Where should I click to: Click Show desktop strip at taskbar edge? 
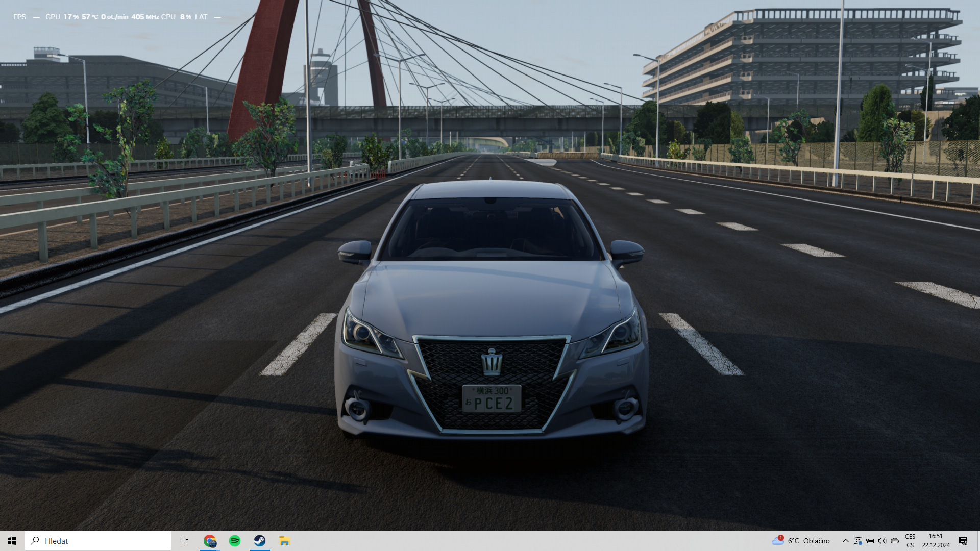[x=978, y=541]
